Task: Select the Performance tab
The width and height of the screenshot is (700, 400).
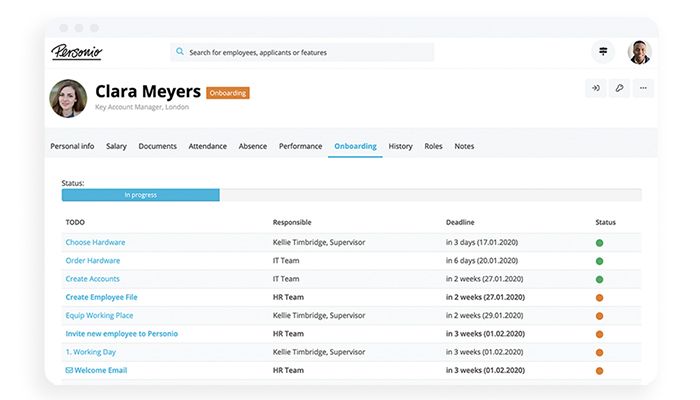Action: point(300,146)
